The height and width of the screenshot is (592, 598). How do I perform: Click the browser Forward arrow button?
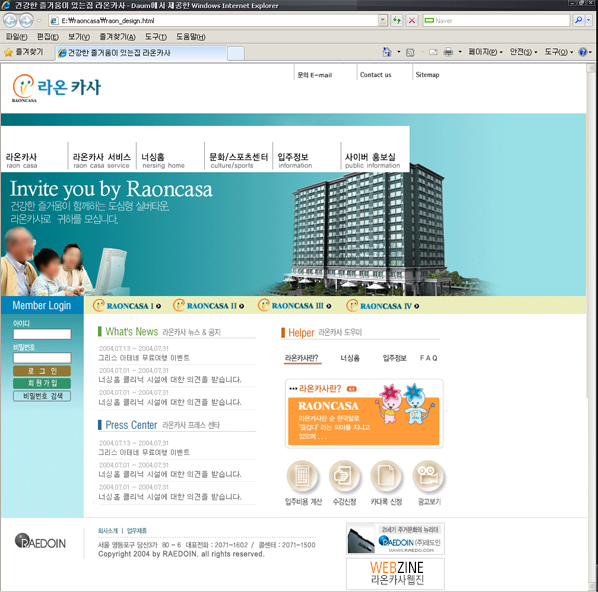pos(26,20)
